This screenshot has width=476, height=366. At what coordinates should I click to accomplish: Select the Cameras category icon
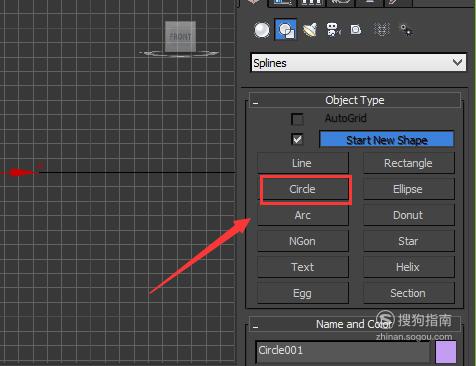click(334, 30)
